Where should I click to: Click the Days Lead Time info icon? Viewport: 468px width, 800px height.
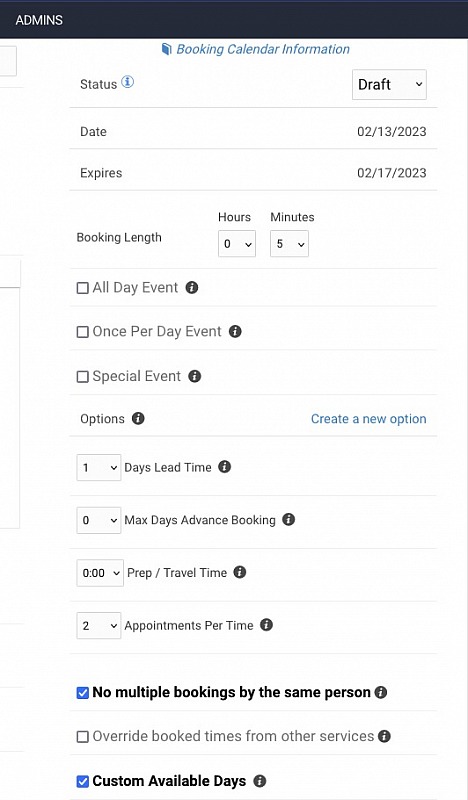pos(225,467)
